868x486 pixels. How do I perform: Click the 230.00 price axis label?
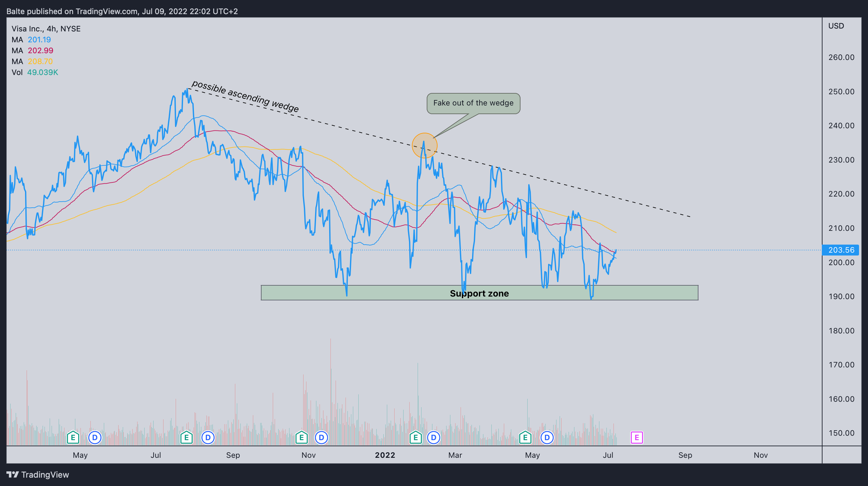pyautogui.click(x=841, y=160)
